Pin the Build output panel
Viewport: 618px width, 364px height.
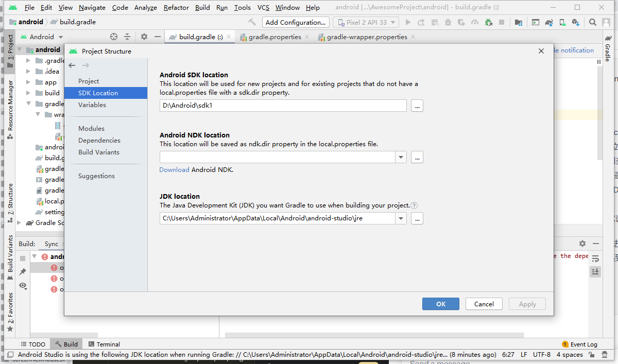coord(23,272)
